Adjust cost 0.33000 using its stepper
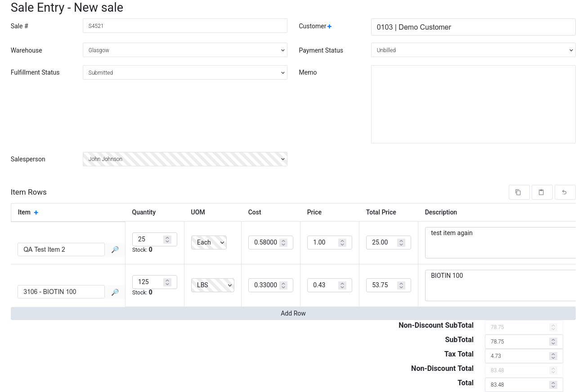This screenshot has width=578, height=392. point(283,285)
